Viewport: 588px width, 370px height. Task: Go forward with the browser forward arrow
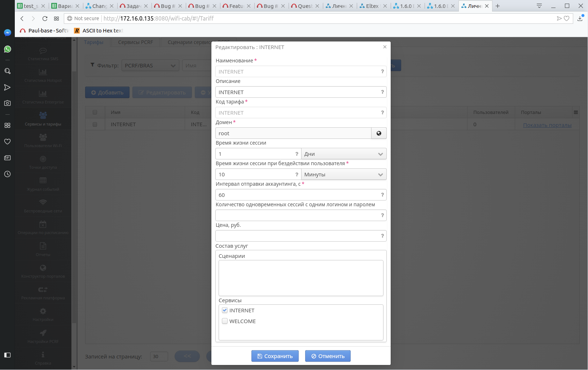pos(33,18)
